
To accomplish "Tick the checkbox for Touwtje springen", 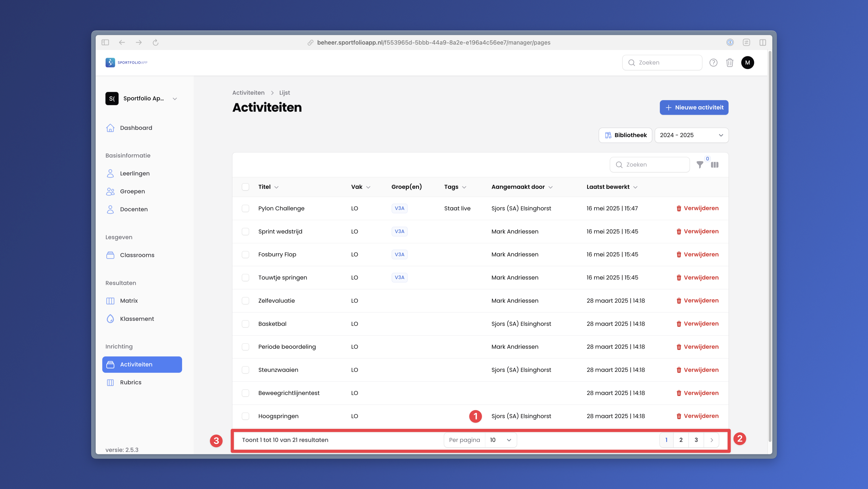I will click(245, 278).
